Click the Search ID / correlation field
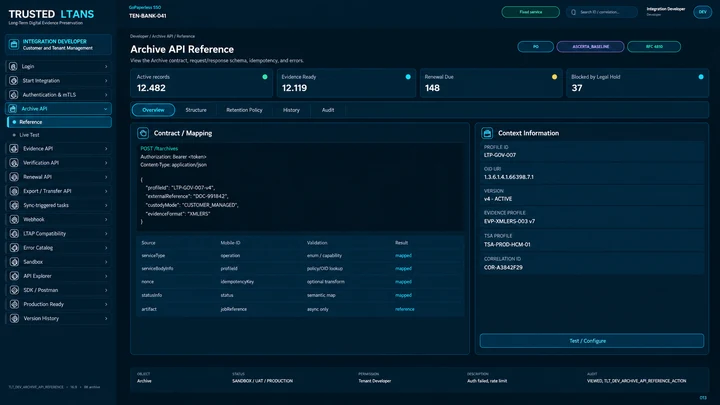The image size is (720, 405). [602, 12]
